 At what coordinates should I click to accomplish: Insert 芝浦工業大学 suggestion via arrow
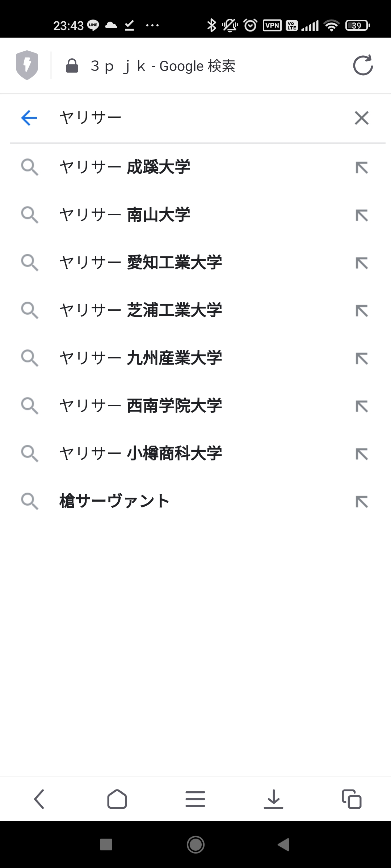361,311
